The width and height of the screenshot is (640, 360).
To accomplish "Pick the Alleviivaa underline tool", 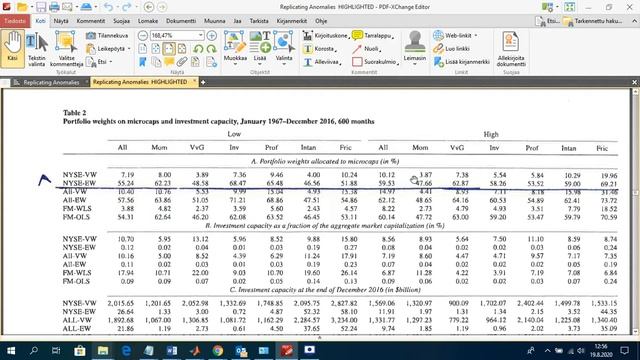I will click(x=322, y=62).
